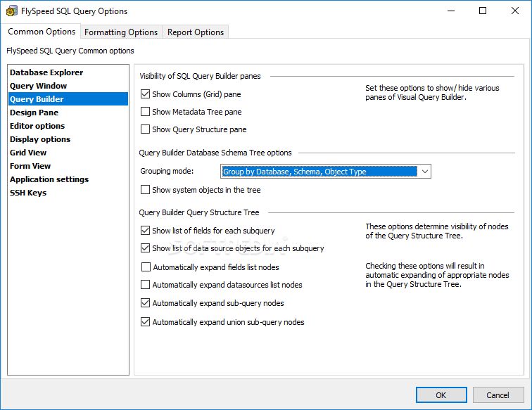This screenshot has width=532, height=410.
Task: Confirm settings with OK button
Action: point(441,395)
